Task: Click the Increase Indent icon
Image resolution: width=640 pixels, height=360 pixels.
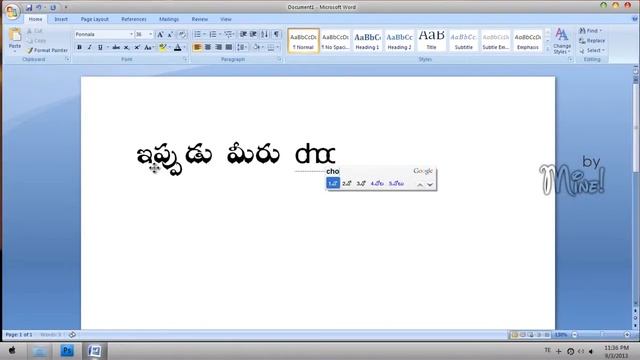Action: (253, 34)
